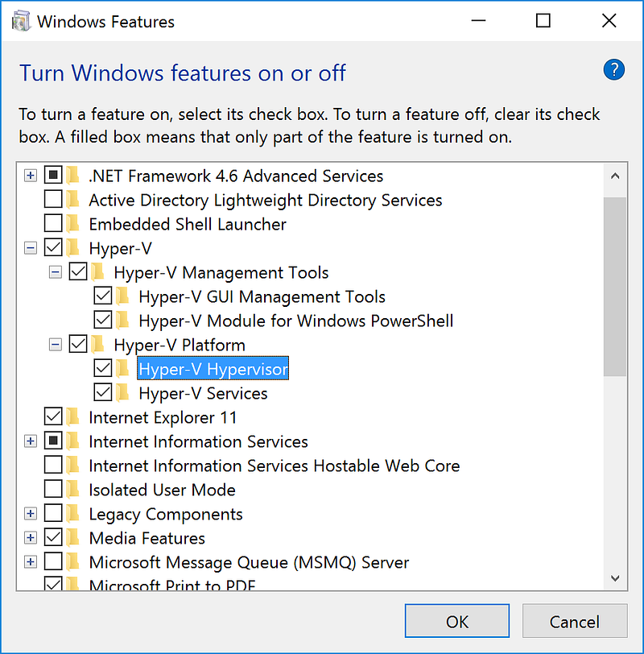Uncheck Hyper-V Module for Windows PowerShell
The image size is (644, 654).
102,321
